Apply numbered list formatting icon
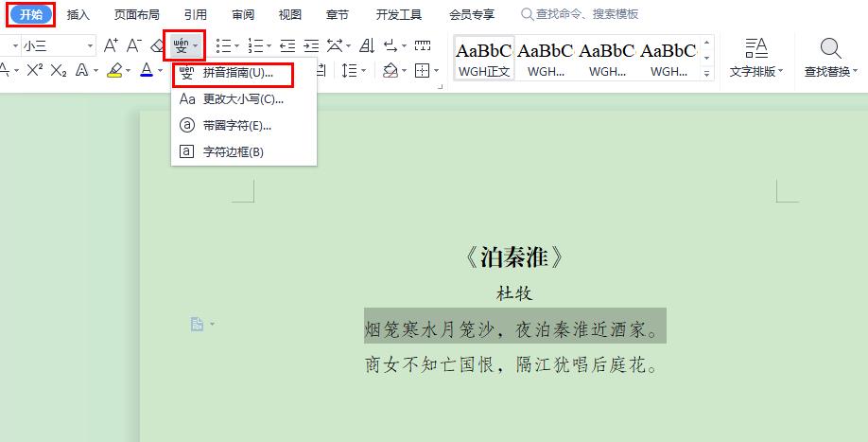This screenshot has height=442, width=868. pos(255,45)
